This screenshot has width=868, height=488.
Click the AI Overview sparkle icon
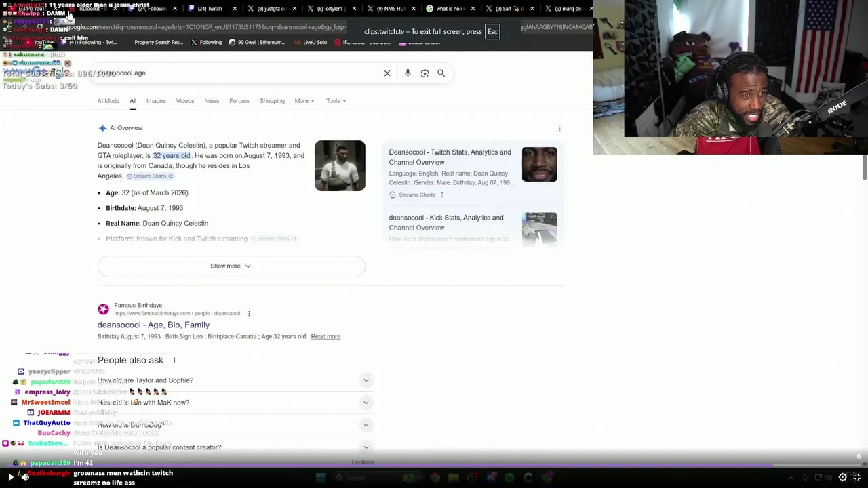[x=102, y=128]
